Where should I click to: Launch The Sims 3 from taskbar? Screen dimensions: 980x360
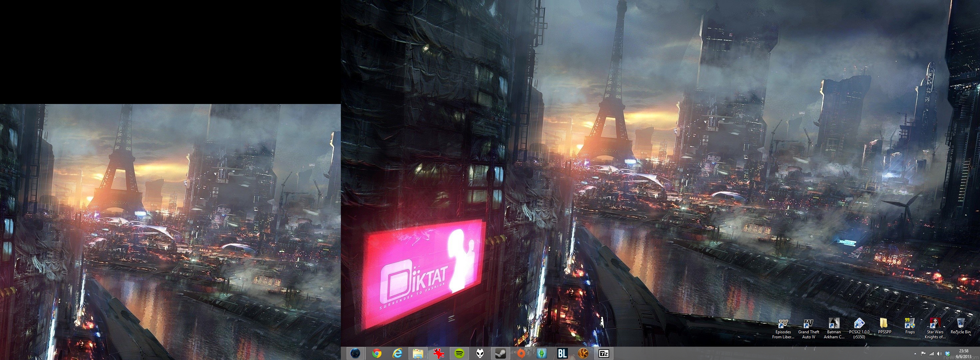point(542,354)
